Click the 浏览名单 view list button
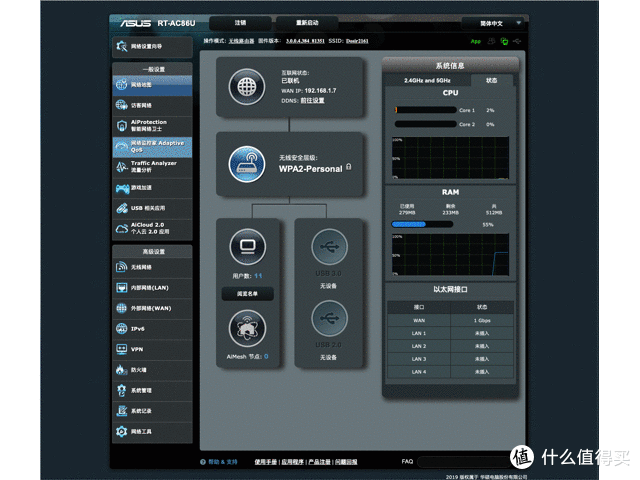This screenshot has width=640, height=480. click(248, 294)
